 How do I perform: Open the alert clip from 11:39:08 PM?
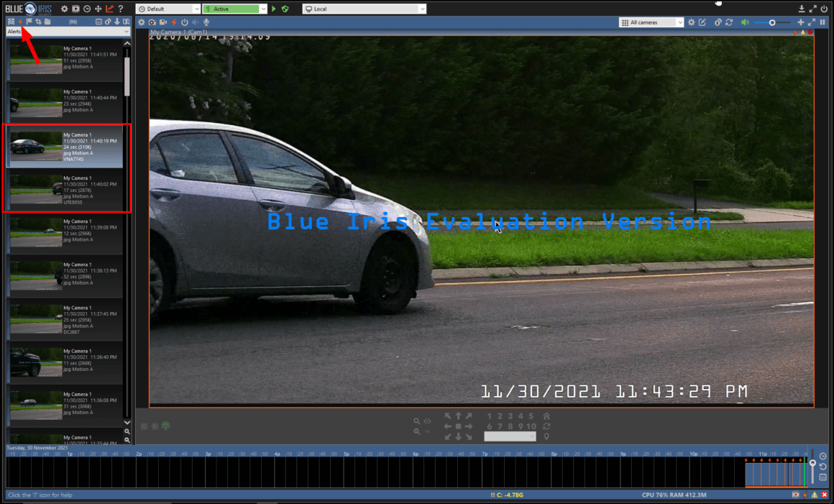point(65,234)
